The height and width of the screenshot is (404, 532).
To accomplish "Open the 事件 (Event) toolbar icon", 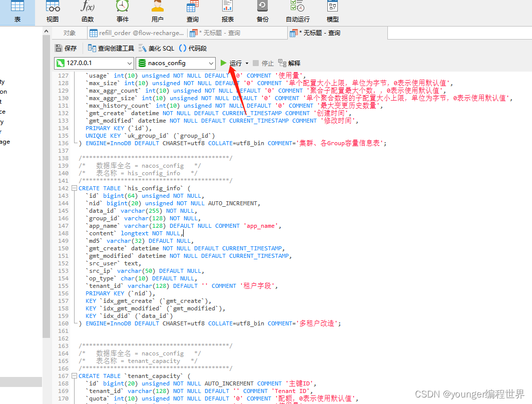I will (x=123, y=12).
